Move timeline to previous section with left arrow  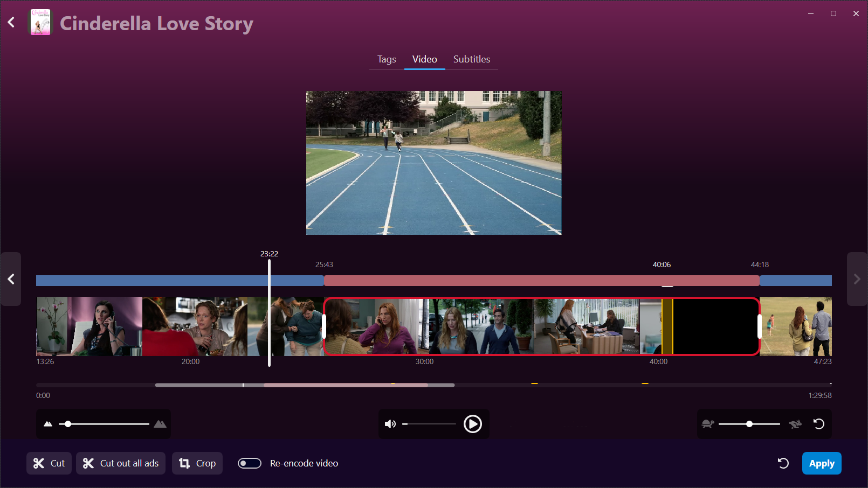coord(11,279)
